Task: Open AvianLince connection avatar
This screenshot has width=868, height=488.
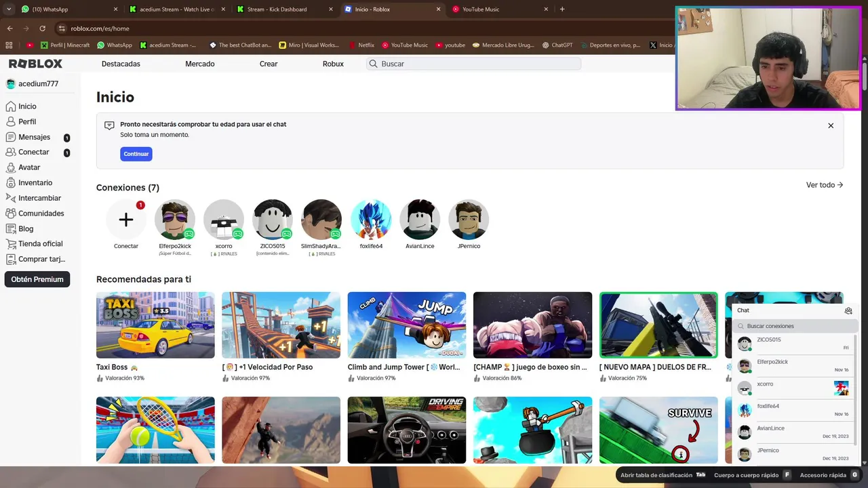Action: point(420,220)
